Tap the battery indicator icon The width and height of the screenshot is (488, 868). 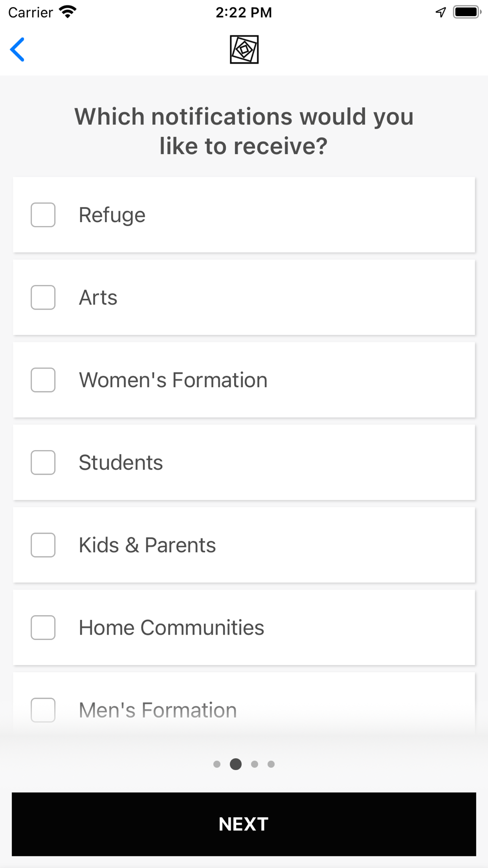[467, 12]
